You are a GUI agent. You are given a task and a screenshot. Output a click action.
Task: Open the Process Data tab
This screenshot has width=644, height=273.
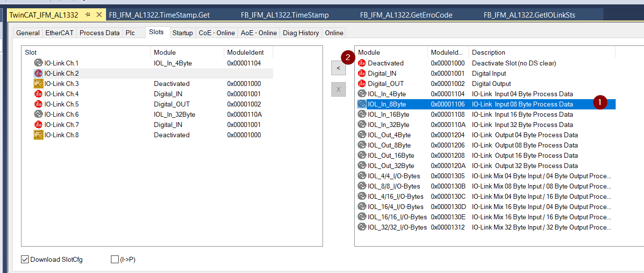(100, 33)
